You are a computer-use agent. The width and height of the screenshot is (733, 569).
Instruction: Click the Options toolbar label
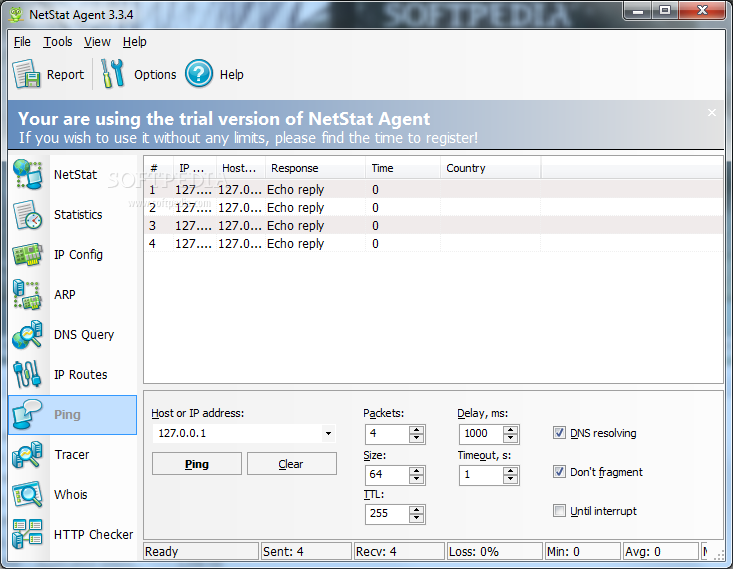tap(155, 75)
